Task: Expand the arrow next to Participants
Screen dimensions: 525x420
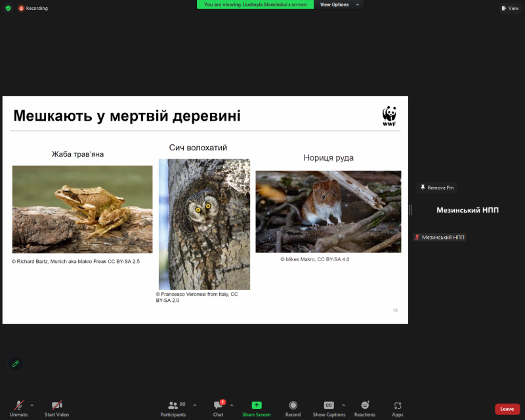Action: (195, 405)
